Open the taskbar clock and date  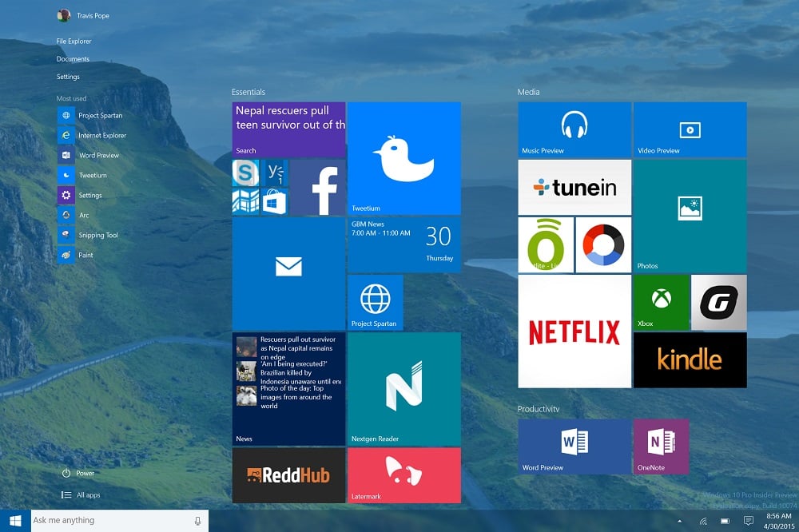click(x=777, y=521)
